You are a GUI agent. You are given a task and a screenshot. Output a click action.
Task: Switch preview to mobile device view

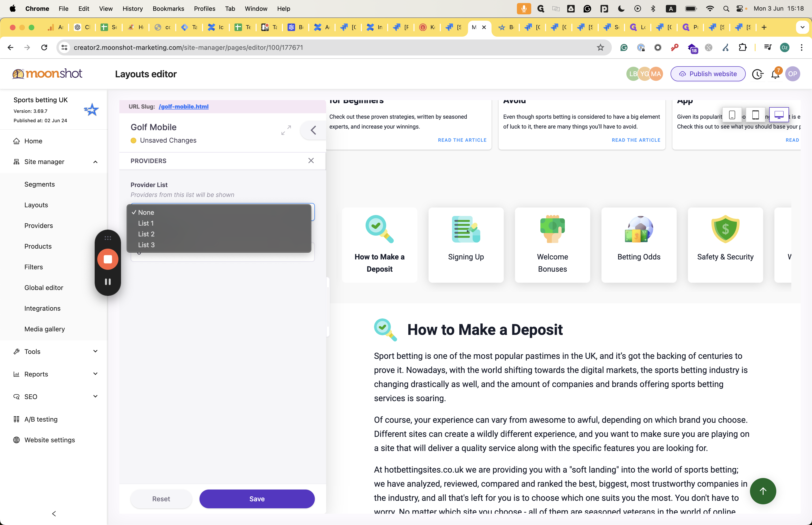coord(732,115)
